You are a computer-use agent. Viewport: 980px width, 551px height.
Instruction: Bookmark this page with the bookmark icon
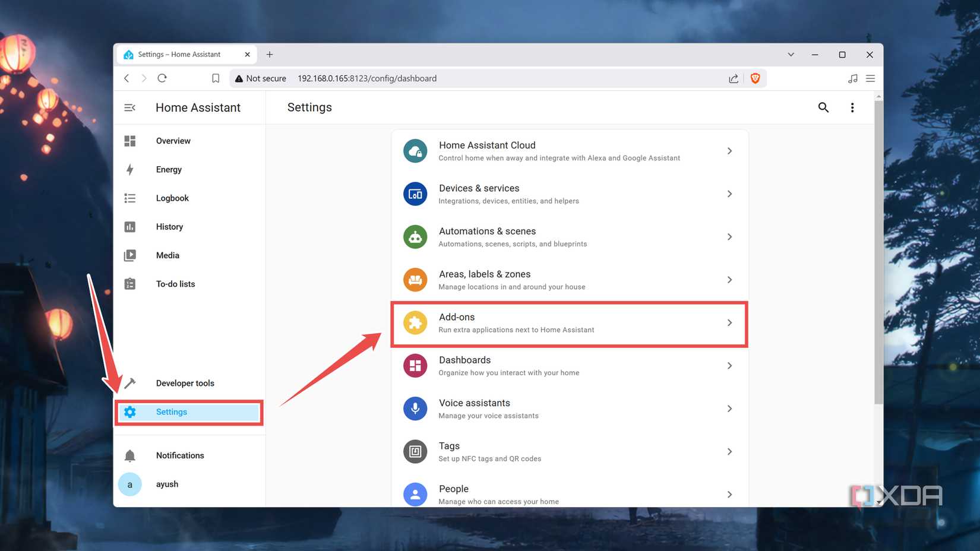click(x=216, y=78)
